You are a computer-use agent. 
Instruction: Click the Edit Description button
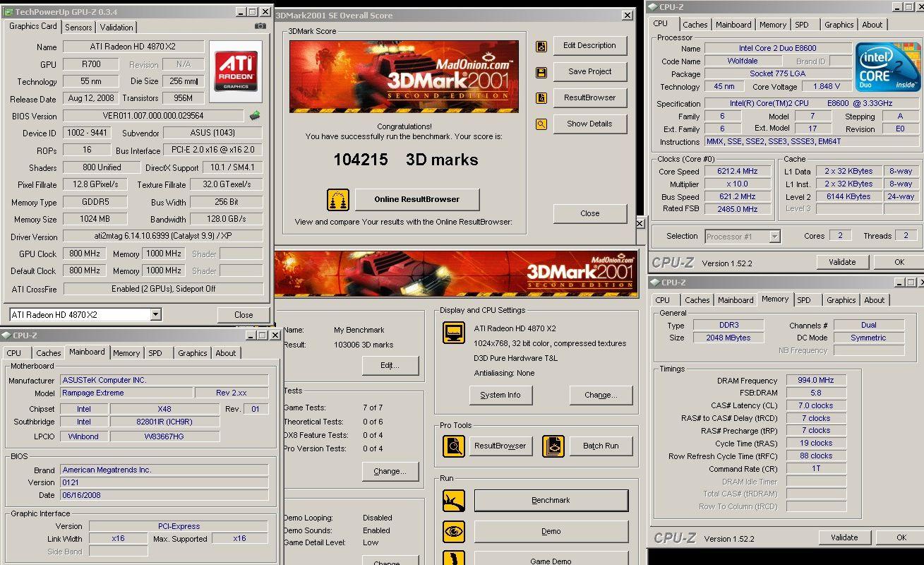tap(589, 46)
